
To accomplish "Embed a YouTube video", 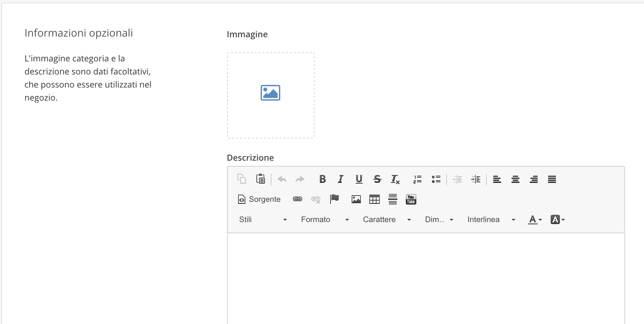I will coord(411,199).
